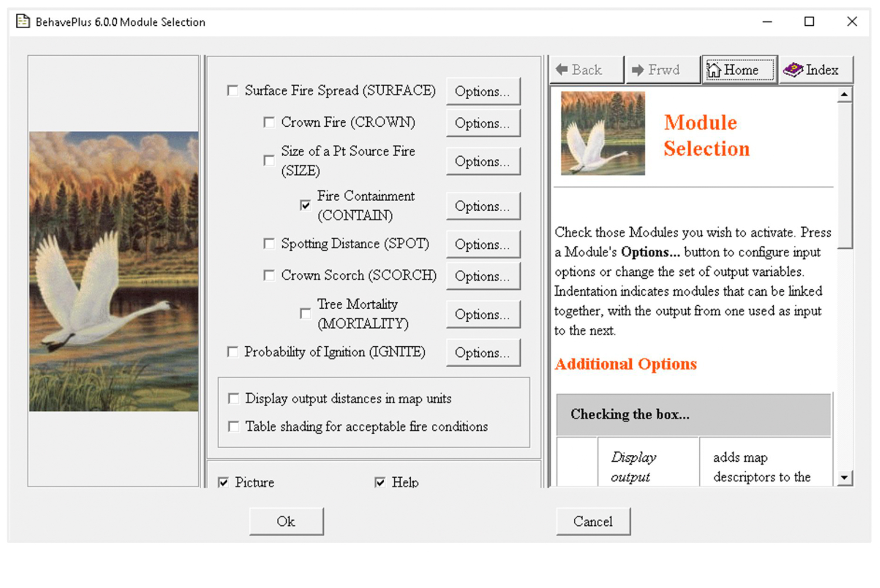Tick Size of a Pt Source Fire (SIZE)
880x588 pixels.
pyautogui.click(x=269, y=160)
